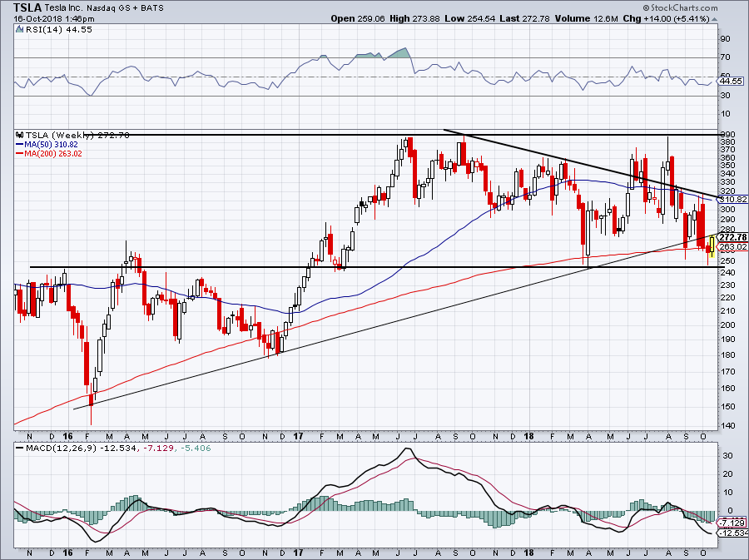Click the red -7.129 value in MACD legend
The height and width of the screenshot is (560, 749).
pos(158,448)
